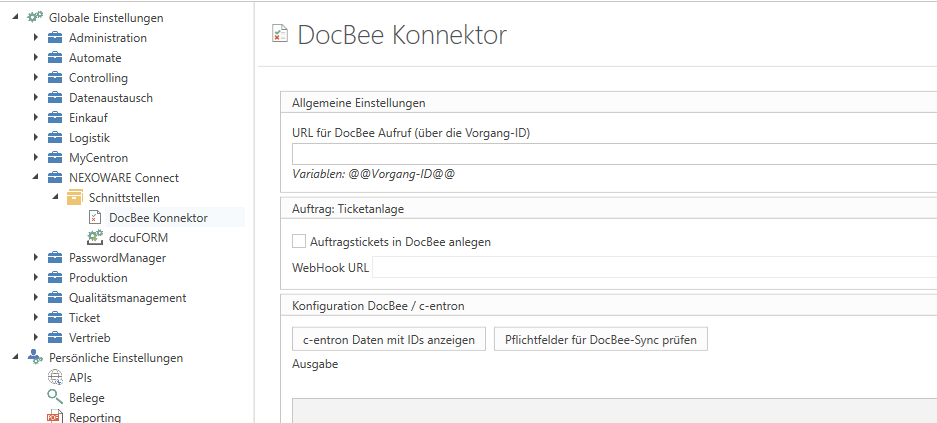Collapse the NEXOWARE Connect node arrow
This screenshot has width=937, height=423.
click(36, 178)
